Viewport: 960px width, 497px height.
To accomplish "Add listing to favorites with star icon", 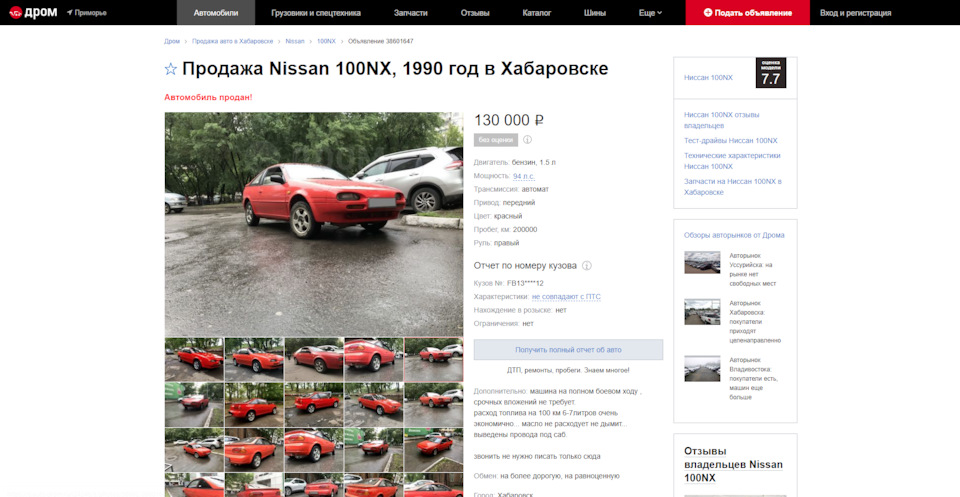I will [170, 69].
